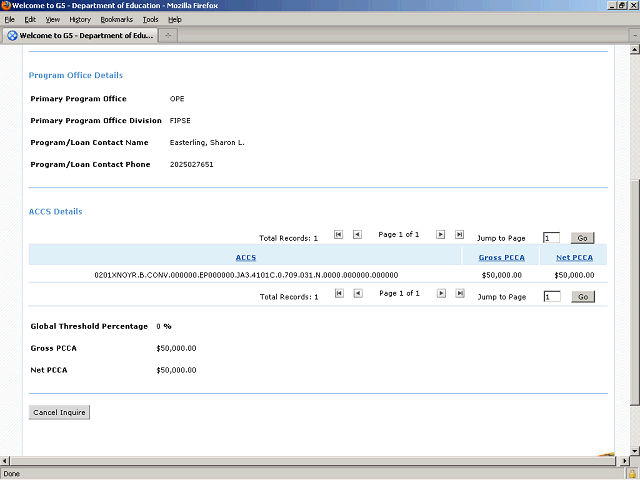Screen dimensions: 640x480
Task: Focus the top Jump to Page field
Action: point(551,238)
